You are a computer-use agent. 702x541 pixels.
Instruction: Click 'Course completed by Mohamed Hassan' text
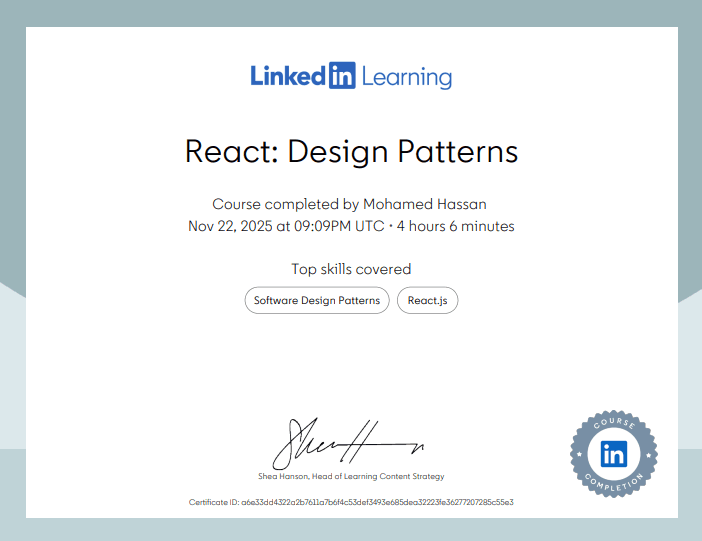tap(349, 204)
